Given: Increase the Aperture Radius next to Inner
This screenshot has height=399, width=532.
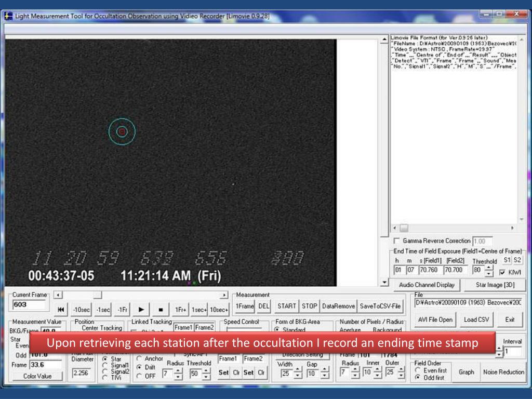Looking at the screenshot, I should (x=354, y=369).
